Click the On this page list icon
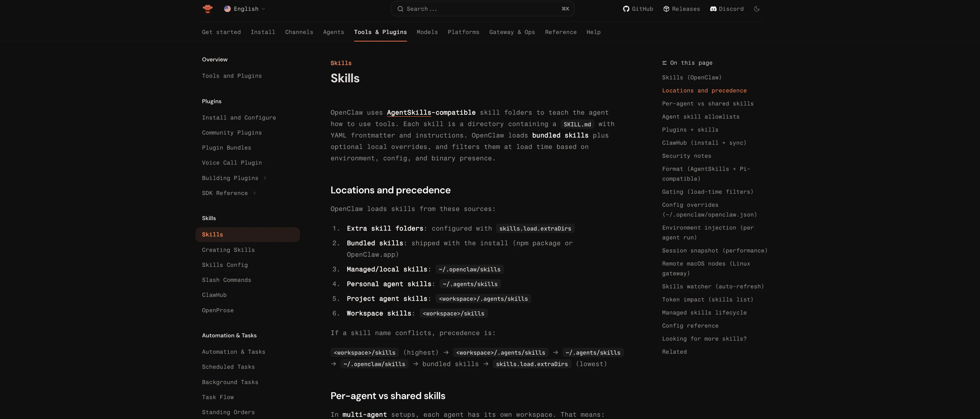The image size is (980, 419). pos(664,63)
